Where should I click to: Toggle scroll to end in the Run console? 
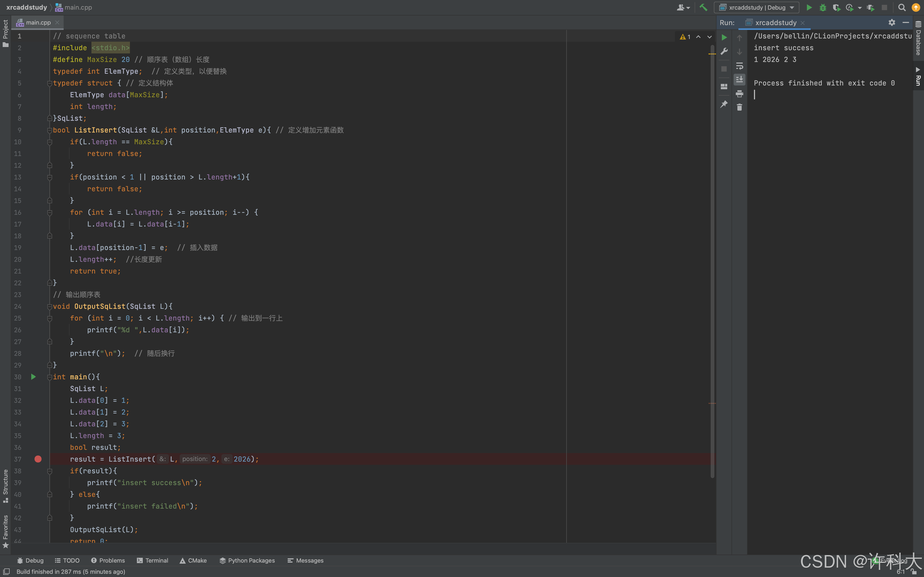(739, 79)
